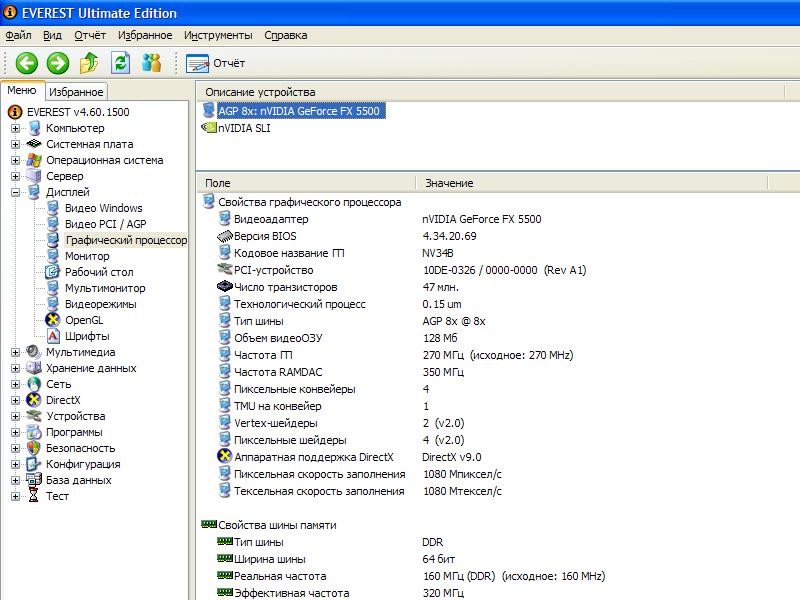Expand the Безопасность tree node

tap(15, 448)
